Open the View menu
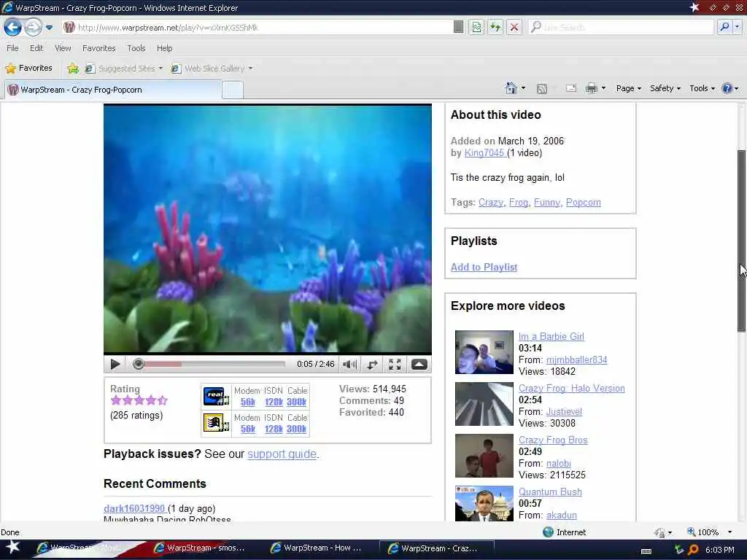Viewport: 747px width, 560px height. point(63,48)
